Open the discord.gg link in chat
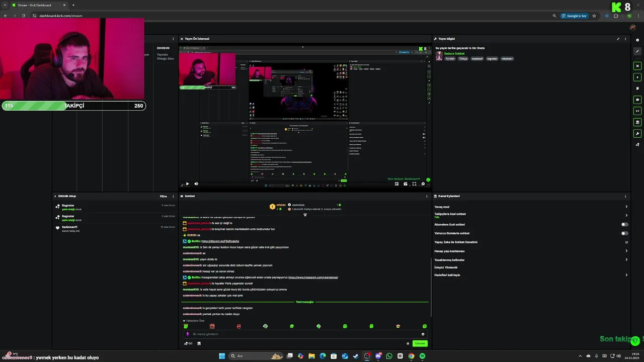 [220, 241]
